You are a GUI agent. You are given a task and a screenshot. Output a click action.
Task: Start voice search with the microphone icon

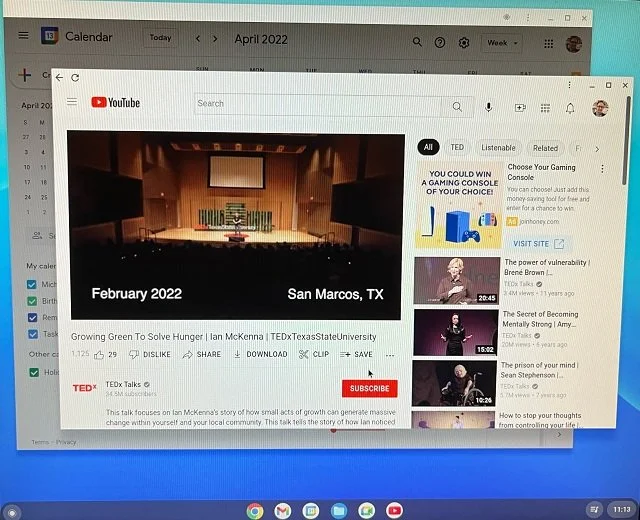488,107
